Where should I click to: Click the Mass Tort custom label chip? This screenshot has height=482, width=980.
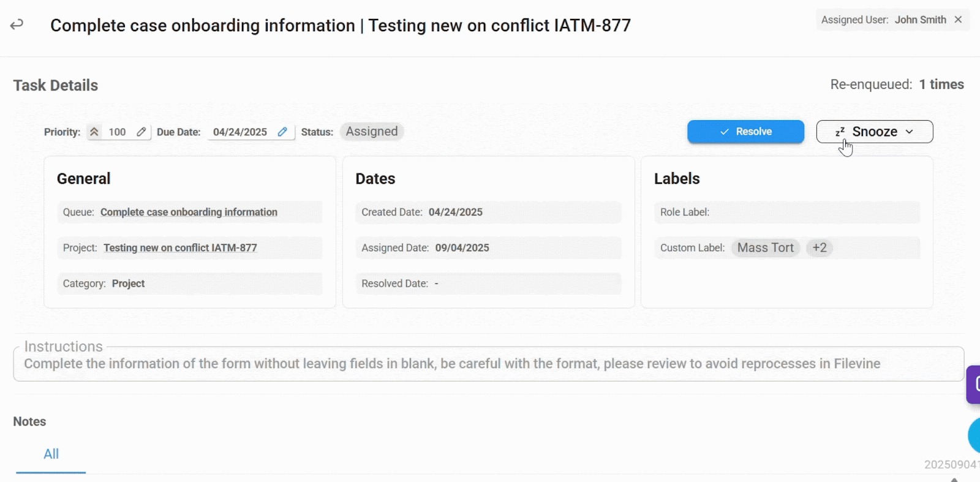(765, 247)
